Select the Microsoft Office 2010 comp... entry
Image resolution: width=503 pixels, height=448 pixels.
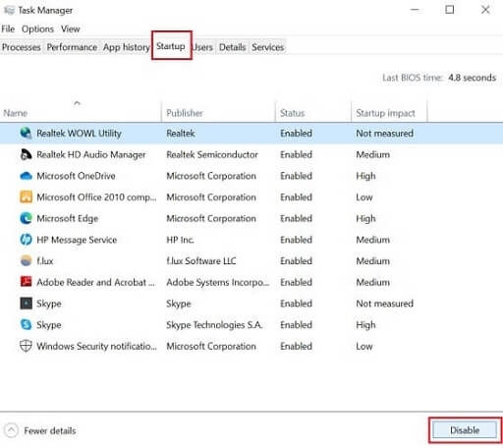point(96,197)
